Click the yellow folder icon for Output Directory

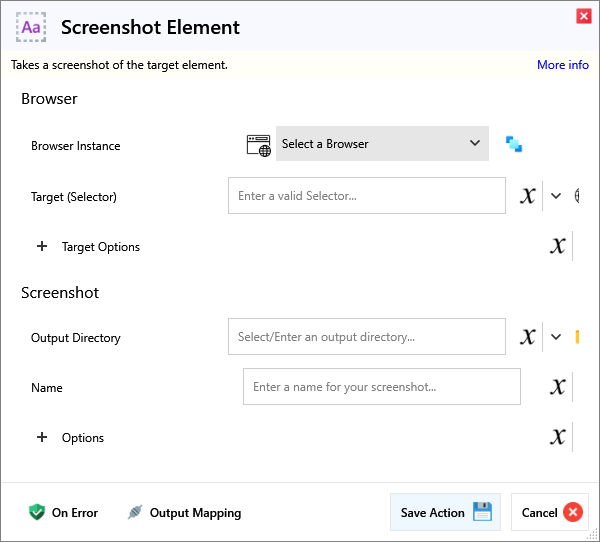pyautogui.click(x=579, y=337)
